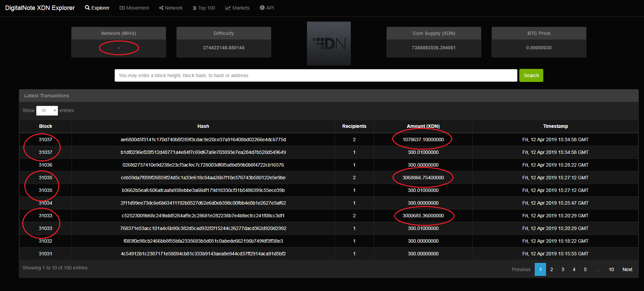Click the Markets chart icon in navbar
This screenshot has width=644, height=291.
pyautogui.click(x=228, y=8)
